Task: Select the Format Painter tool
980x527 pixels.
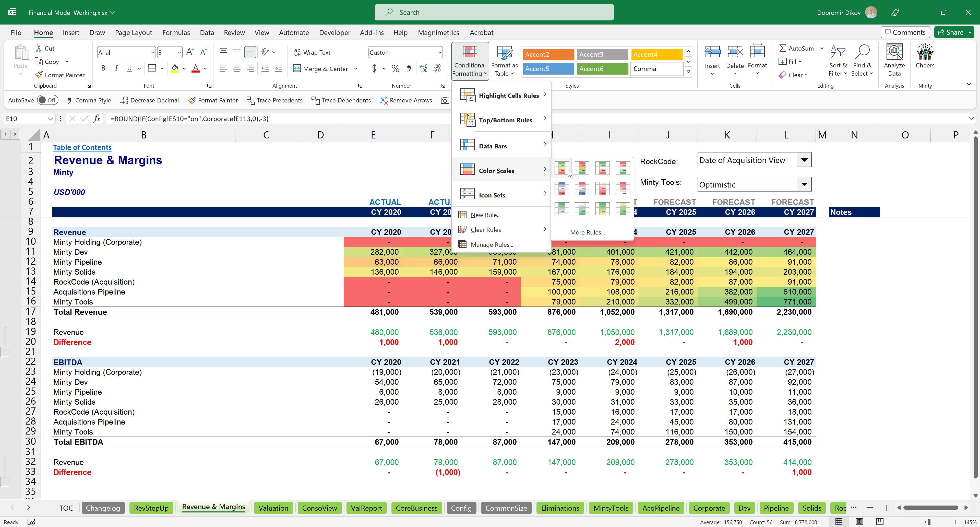Action: pyautogui.click(x=60, y=75)
